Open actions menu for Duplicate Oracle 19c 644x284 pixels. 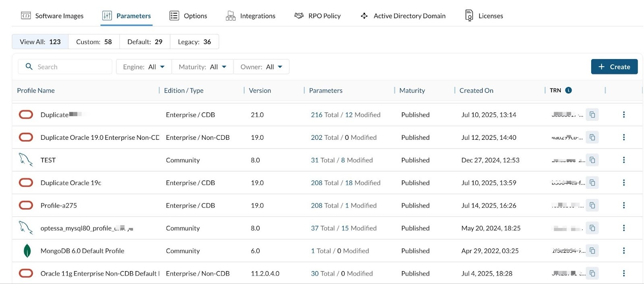coord(623,183)
